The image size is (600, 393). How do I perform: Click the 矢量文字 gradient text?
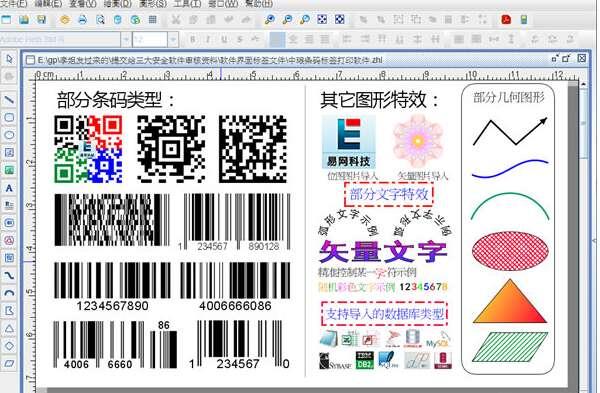383,251
